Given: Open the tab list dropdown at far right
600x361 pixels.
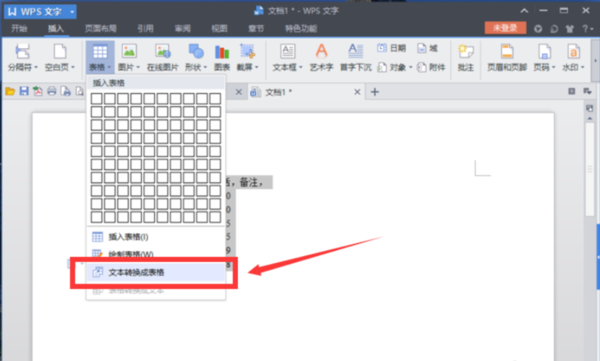Looking at the screenshot, I should [587, 91].
